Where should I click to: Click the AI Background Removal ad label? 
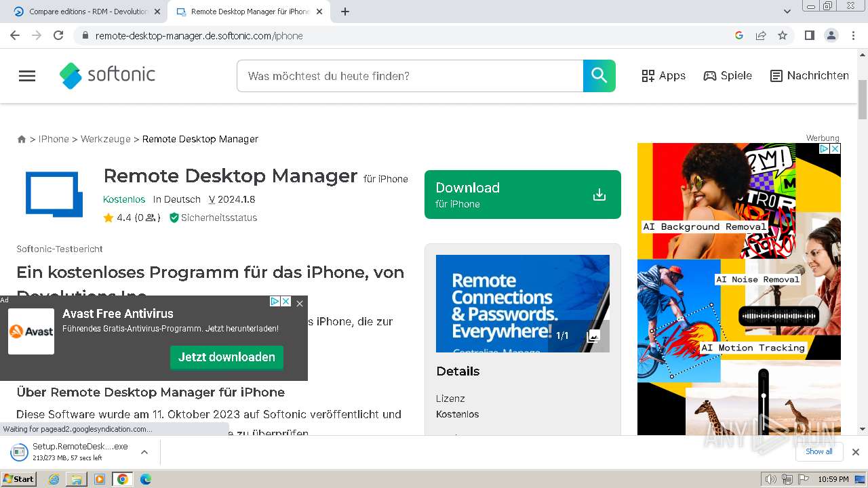705,227
